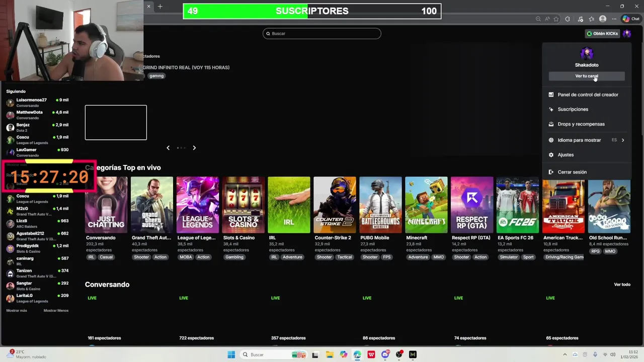Open the League of Legends category card

198,205
